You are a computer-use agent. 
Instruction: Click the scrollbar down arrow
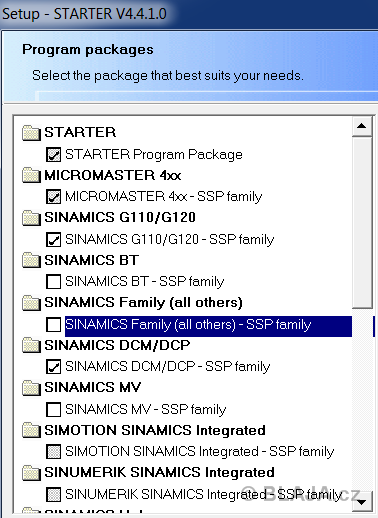pyautogui.click(x=362, y=501)
